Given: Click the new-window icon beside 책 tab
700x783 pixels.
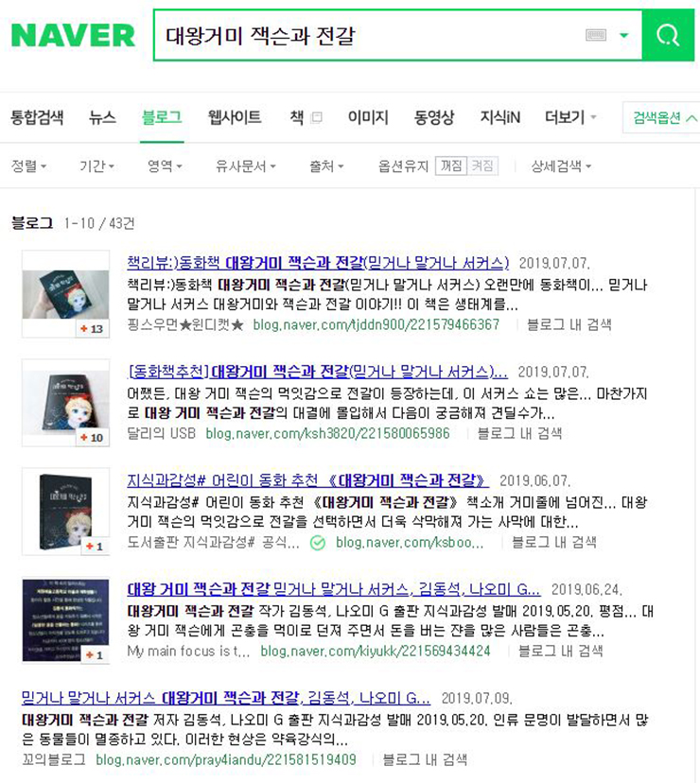Looking at the screenshot, I should pyautogui.click(x=316, y=117).
